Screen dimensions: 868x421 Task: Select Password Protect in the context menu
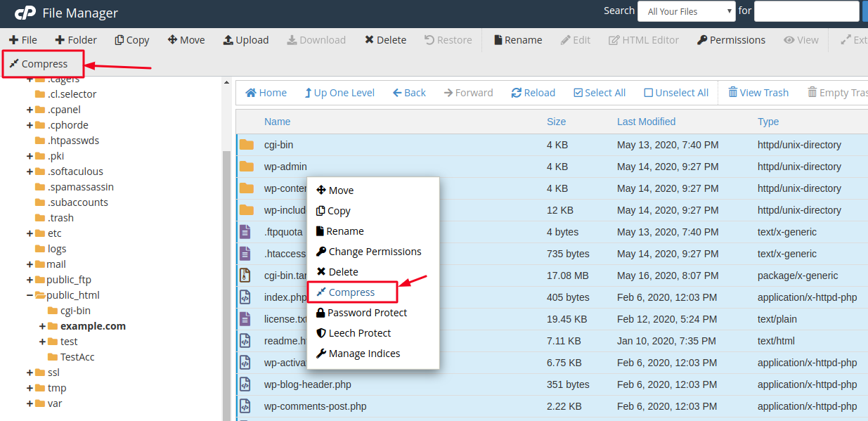coord(365,312)
